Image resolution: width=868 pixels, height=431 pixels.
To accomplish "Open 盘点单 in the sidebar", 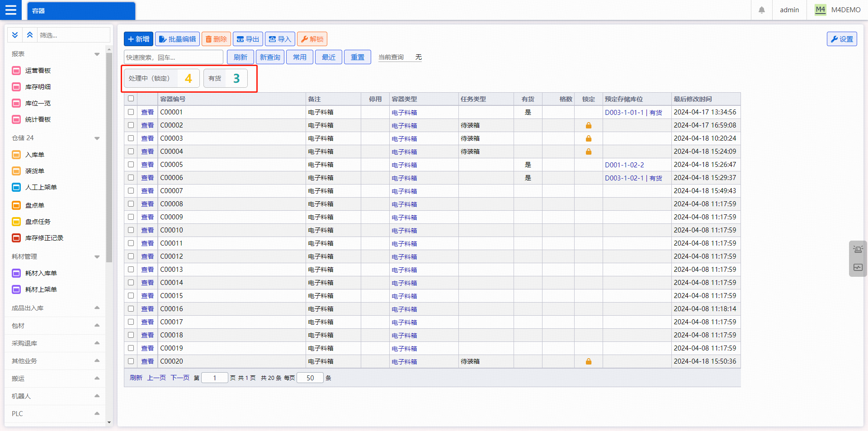I will pyautogui.click(x=28, y=205).
